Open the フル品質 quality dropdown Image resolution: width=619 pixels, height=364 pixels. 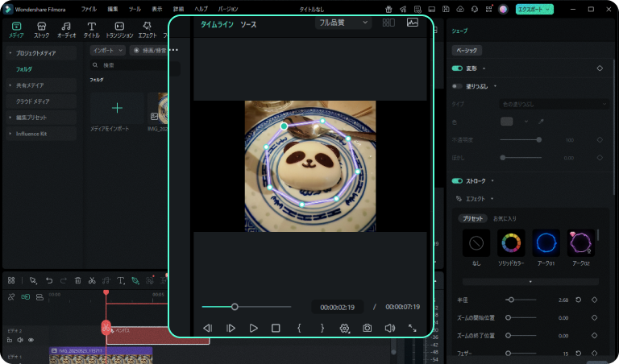(343, 23)
